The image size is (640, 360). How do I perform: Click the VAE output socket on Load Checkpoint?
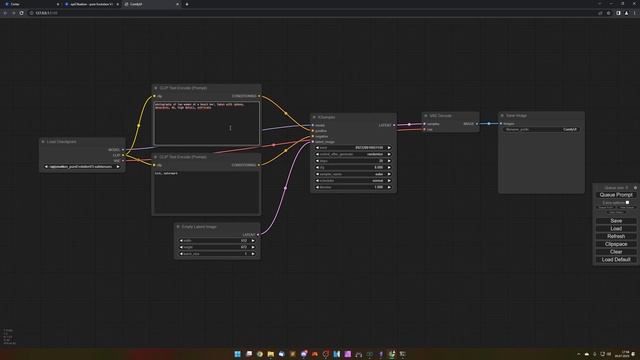pos(123,161)
